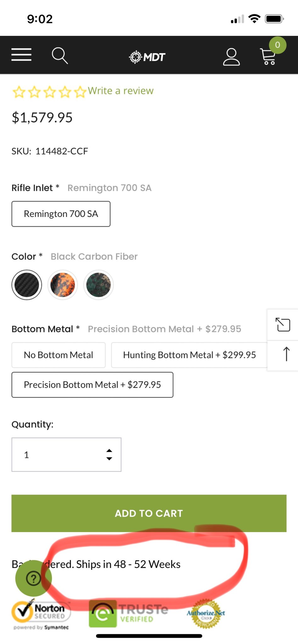Tap the scroll-to-top arrow
This screenshot has height=644, width=298.
[286, 354]
